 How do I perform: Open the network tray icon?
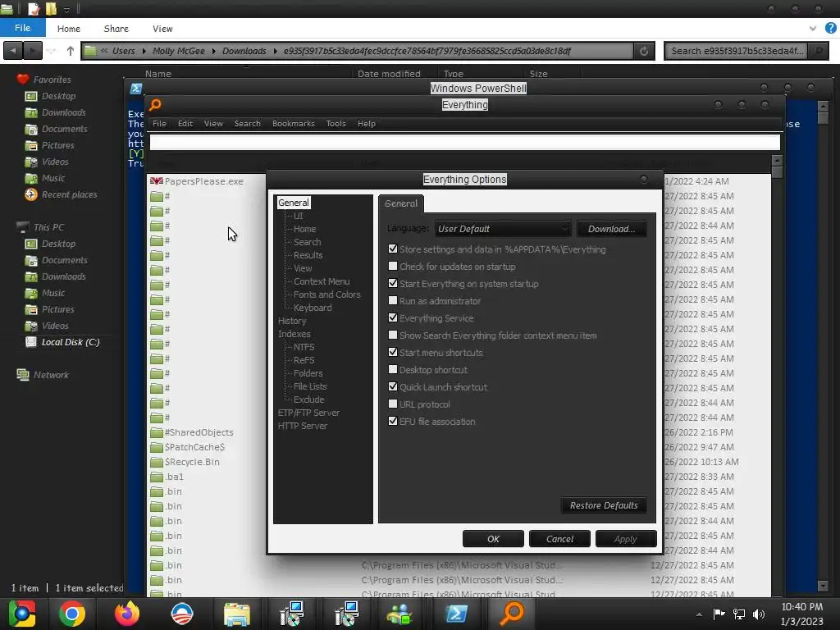pos(739,614)
